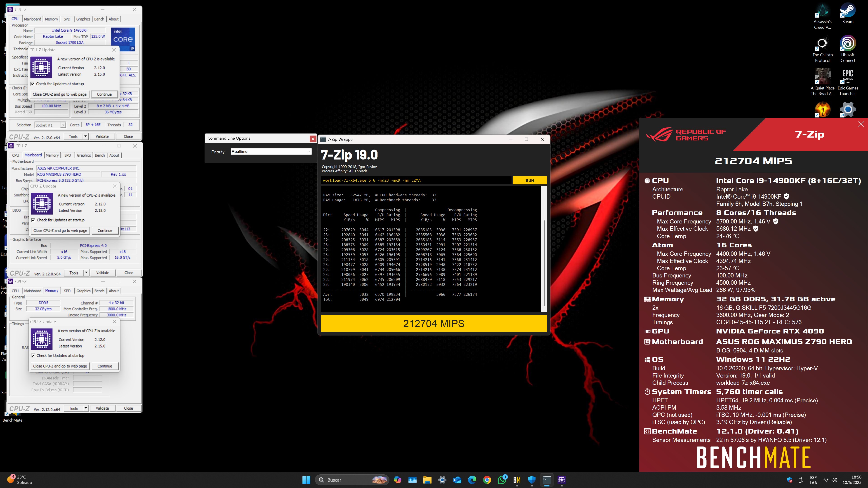868x488 pixels.
Task: Toggle Check for Updates in Memory CPU-Z dialog
Action: point(33,356)
